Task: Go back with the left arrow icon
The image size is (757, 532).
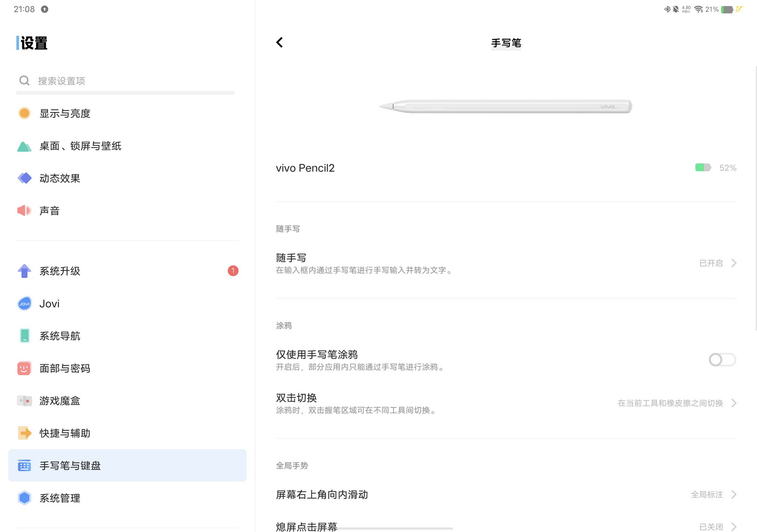Action: (x=280, y=43)
